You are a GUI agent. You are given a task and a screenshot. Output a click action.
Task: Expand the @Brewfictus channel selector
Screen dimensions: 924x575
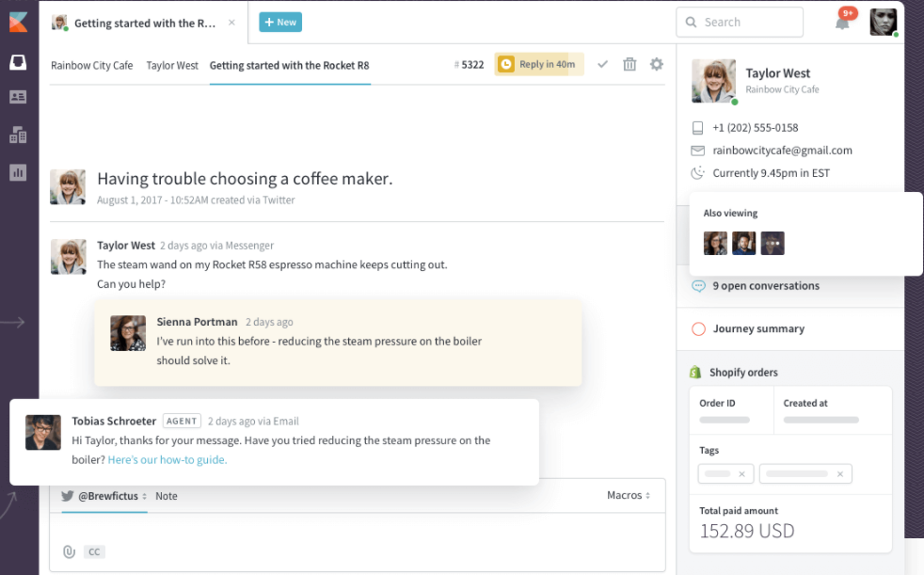104,496
